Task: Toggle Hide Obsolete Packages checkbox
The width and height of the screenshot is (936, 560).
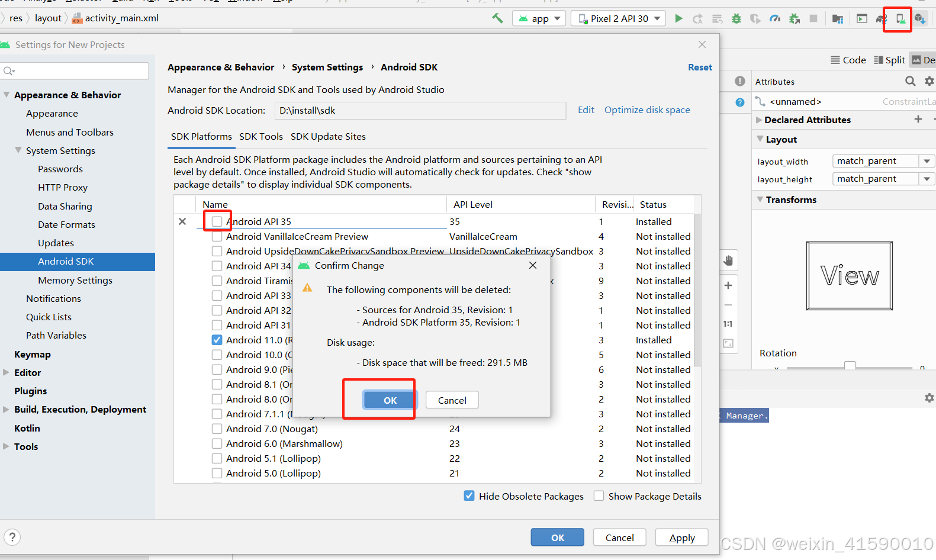Action: click(x=469, y=495)
